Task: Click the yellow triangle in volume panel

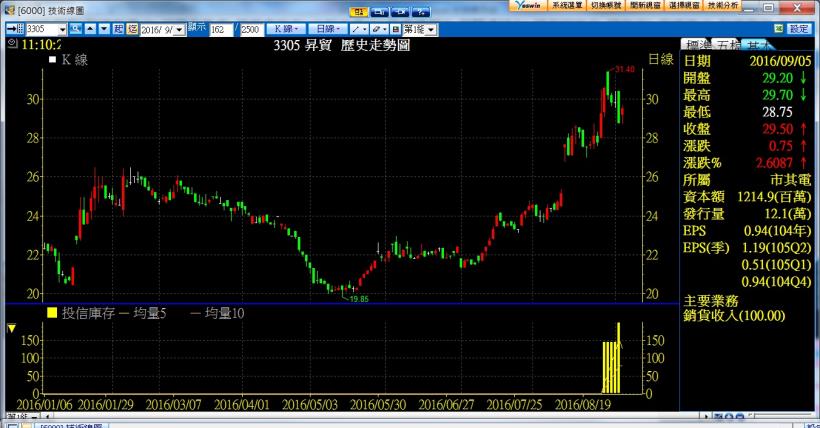Action: pyautogui.click(x=11, y=327)
